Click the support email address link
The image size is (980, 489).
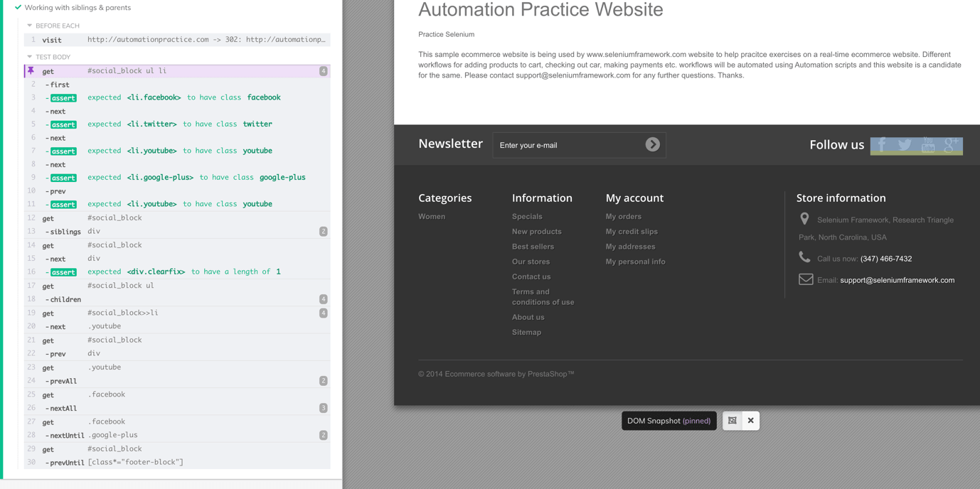897,280
